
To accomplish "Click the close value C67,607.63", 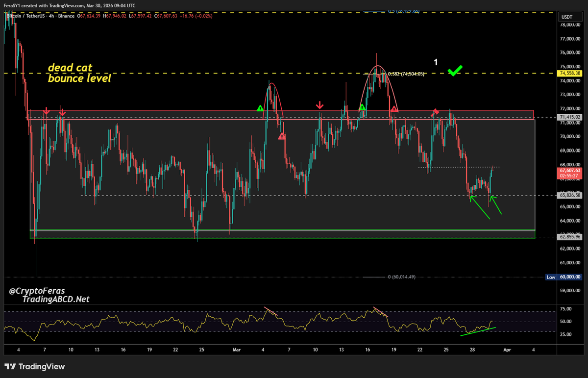I will (165, 16).
